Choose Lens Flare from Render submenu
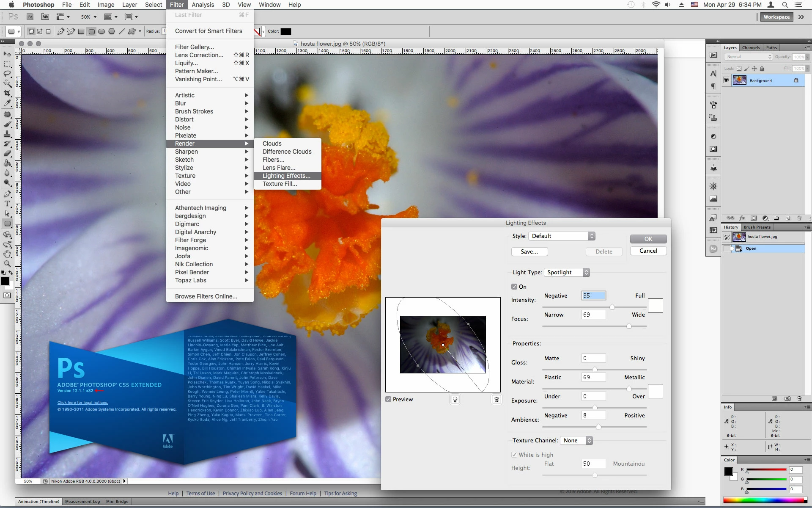 (279, 168)
